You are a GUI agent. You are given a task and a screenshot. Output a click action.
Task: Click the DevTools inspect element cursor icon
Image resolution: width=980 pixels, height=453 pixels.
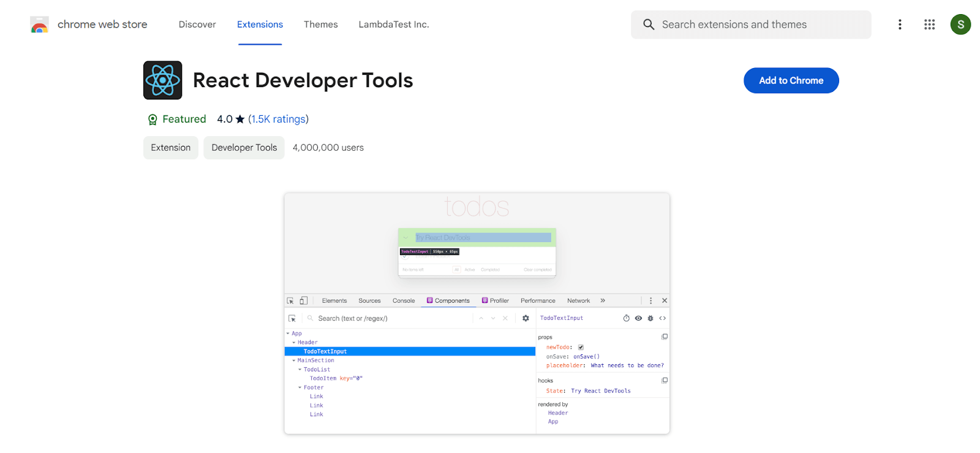pos(290,301)
